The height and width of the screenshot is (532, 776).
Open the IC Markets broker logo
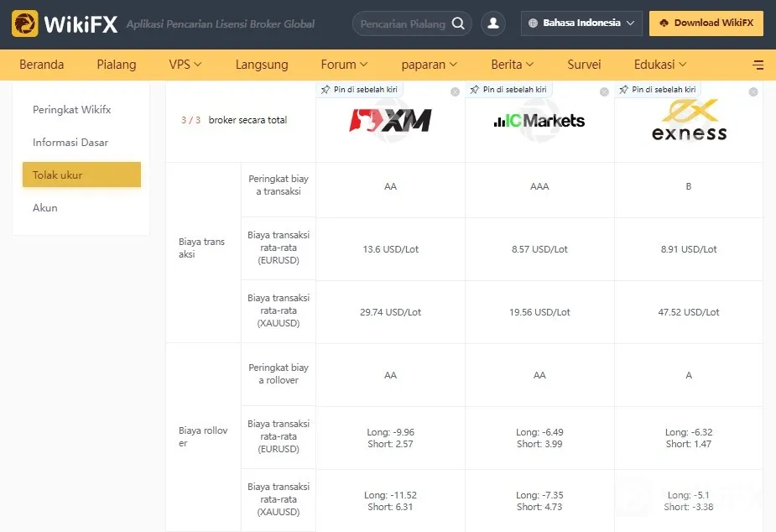[539, 120]
